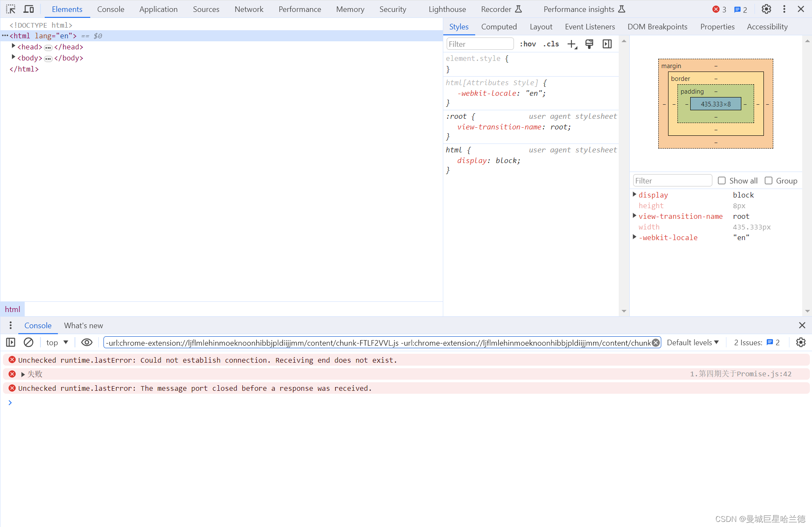Open the Event Listeners tab
812x527 pixels.
pos(590,27)
